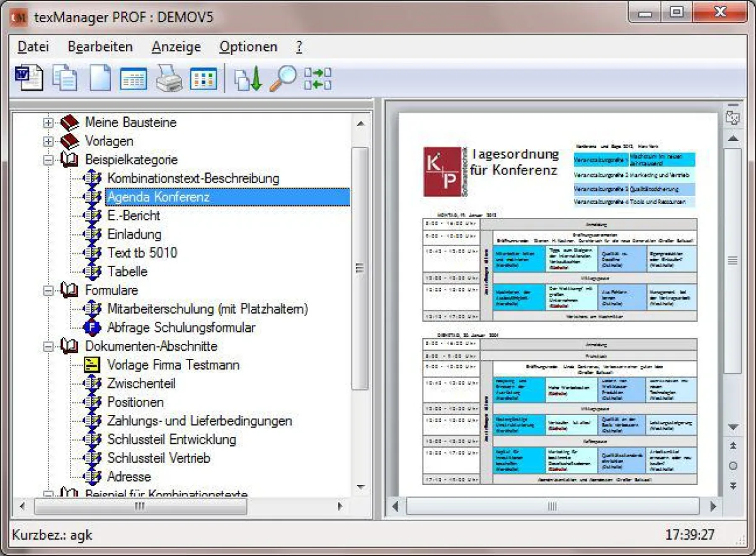Collapse the Dokumenten-Abschnitte node

(49, 346)
